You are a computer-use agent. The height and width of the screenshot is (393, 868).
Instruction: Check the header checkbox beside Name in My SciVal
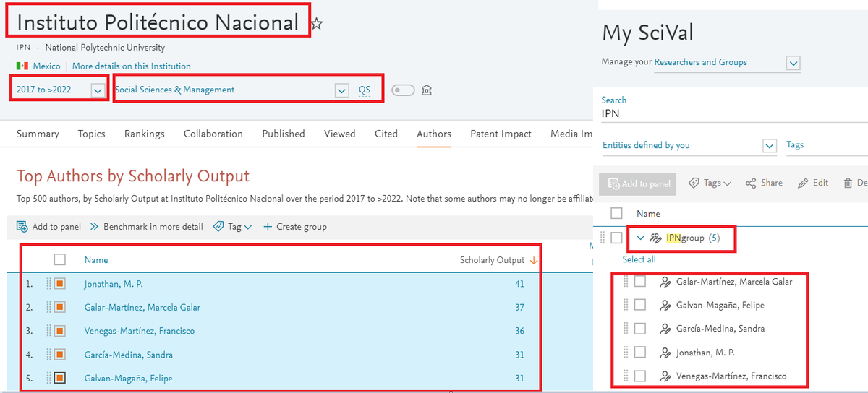[616, 213]
